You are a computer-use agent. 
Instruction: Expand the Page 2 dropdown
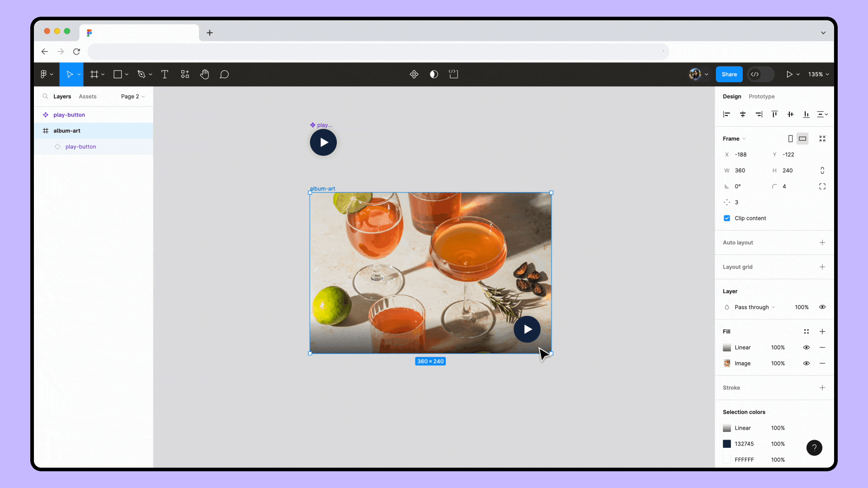(132, 96)
